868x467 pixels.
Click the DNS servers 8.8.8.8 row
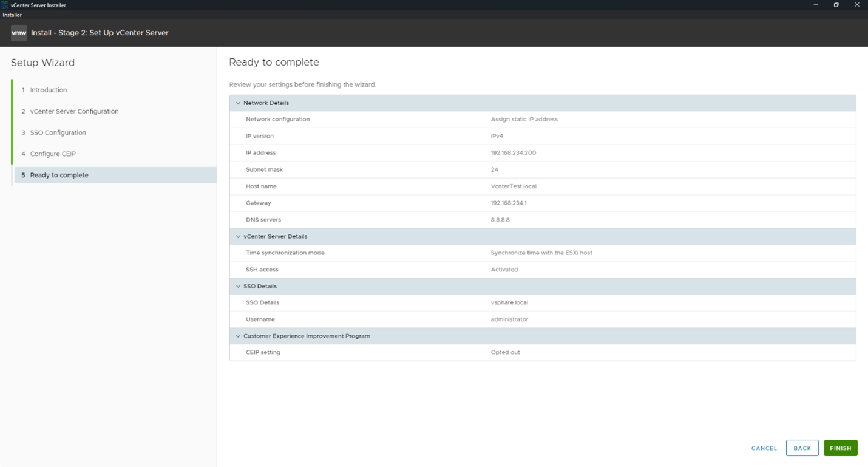pyautogui.click(x=500, y=219)
